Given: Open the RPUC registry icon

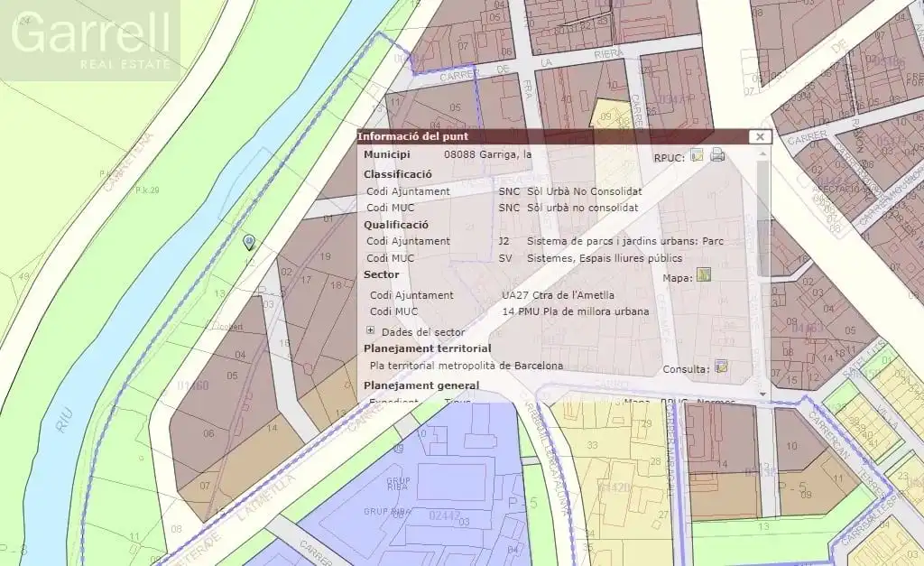Looking at the screenshot, I should click(698, 155).
